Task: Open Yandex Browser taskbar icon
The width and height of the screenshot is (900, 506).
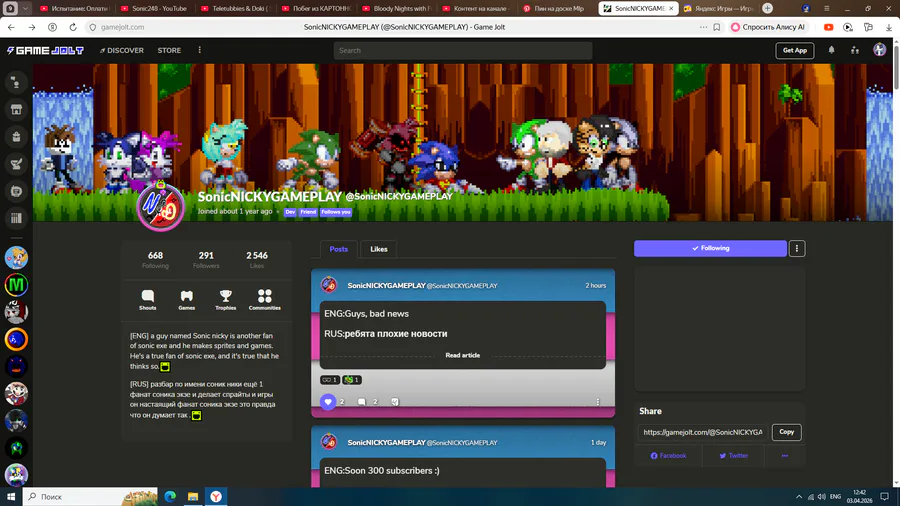Action: (216, 496)
